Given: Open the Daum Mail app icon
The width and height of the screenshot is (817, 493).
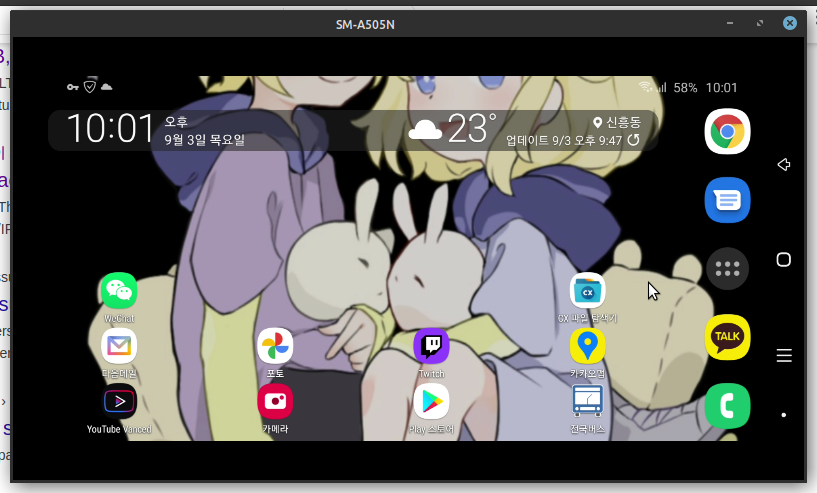Looking at the screenshot, I should point(119,346).
